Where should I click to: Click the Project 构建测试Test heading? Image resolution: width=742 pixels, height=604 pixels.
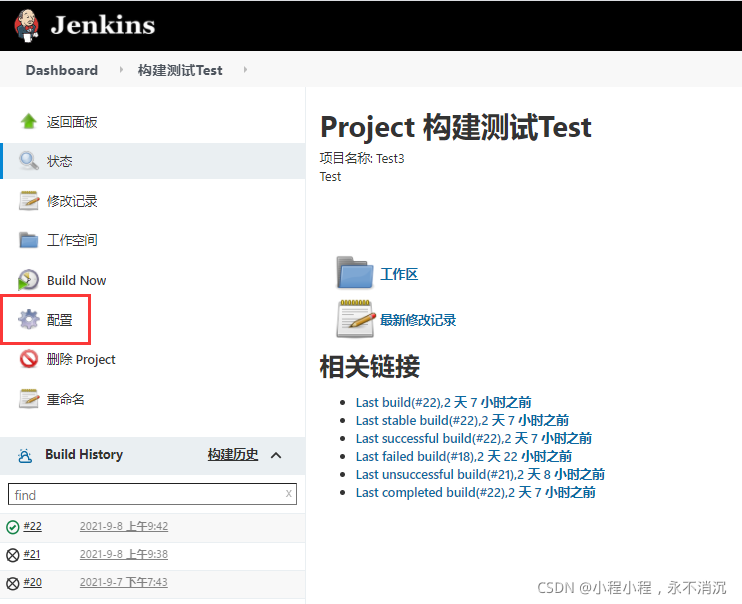point(456,127)
